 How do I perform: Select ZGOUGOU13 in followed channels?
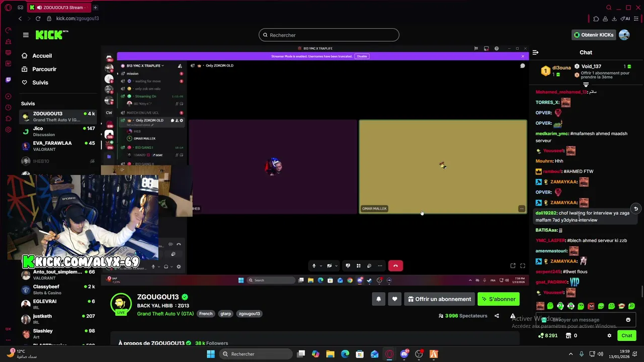(x=58, y=117)
